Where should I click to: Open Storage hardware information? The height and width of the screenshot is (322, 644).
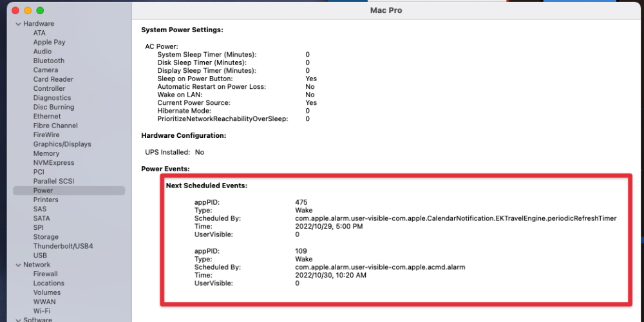tap(46, 237)
